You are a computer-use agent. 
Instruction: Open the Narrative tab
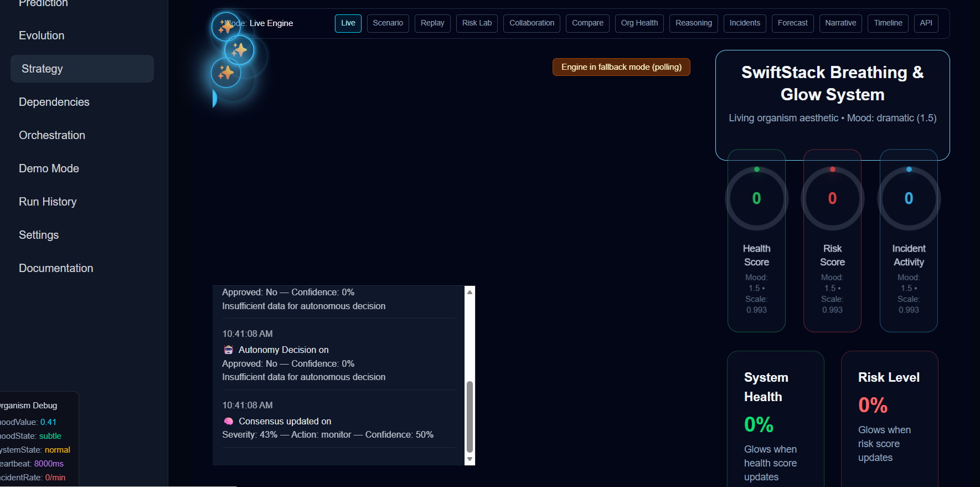coord(840,23)
